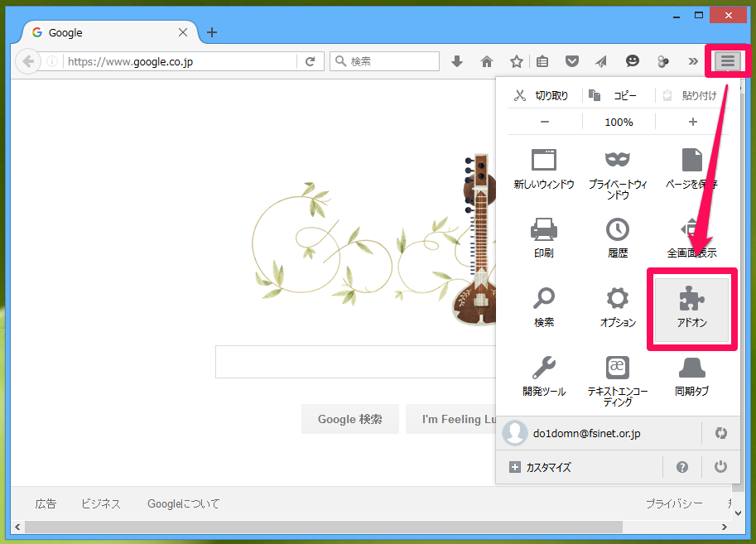Click the Google search input field
The width and height of the screenshot is (756, 544).
[348, 362]
